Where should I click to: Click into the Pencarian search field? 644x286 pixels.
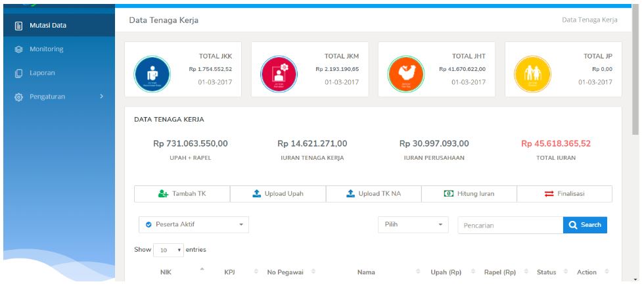[511, 225]
